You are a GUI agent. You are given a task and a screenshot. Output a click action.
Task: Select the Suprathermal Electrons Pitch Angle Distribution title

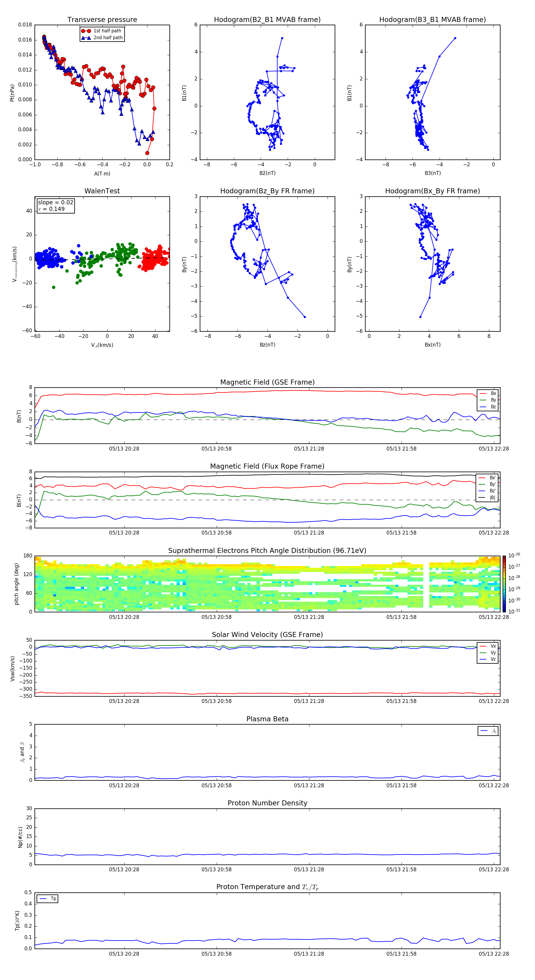[267, 551]
